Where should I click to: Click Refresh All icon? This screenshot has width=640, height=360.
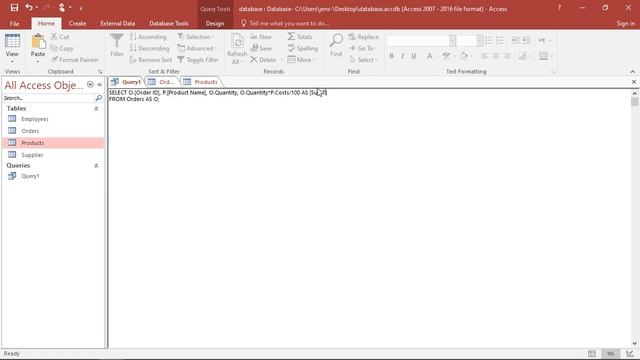tap(237, 49)
